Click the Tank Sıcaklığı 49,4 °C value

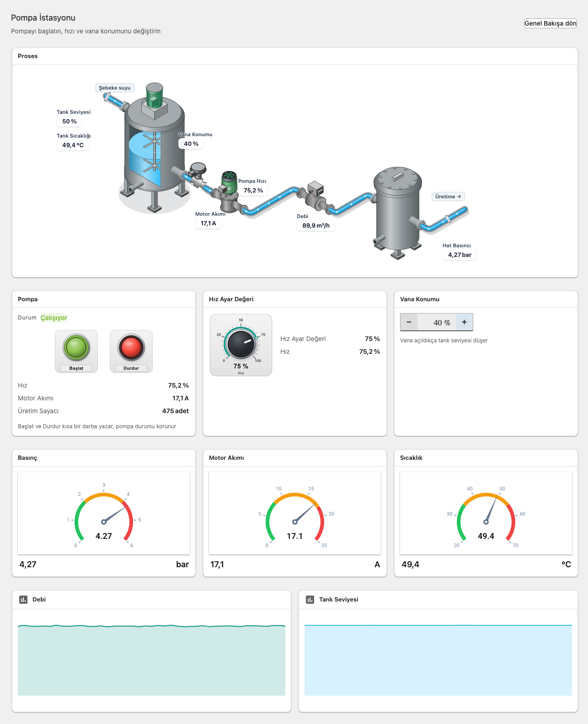point(73,145)
